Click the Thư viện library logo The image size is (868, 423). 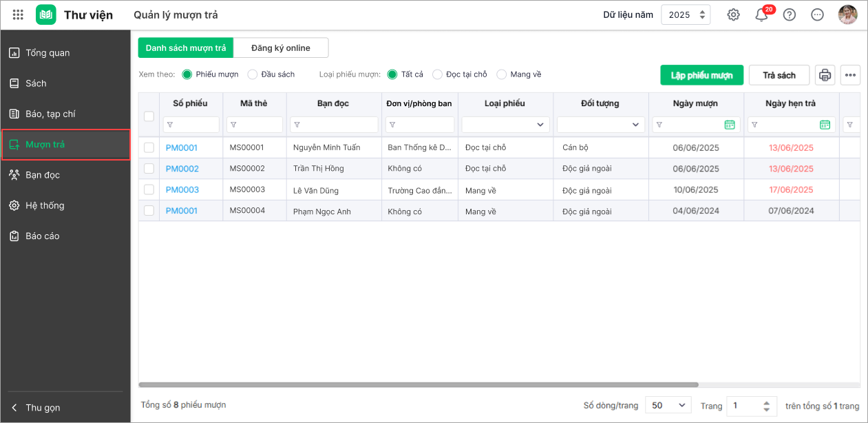point(46,14)
